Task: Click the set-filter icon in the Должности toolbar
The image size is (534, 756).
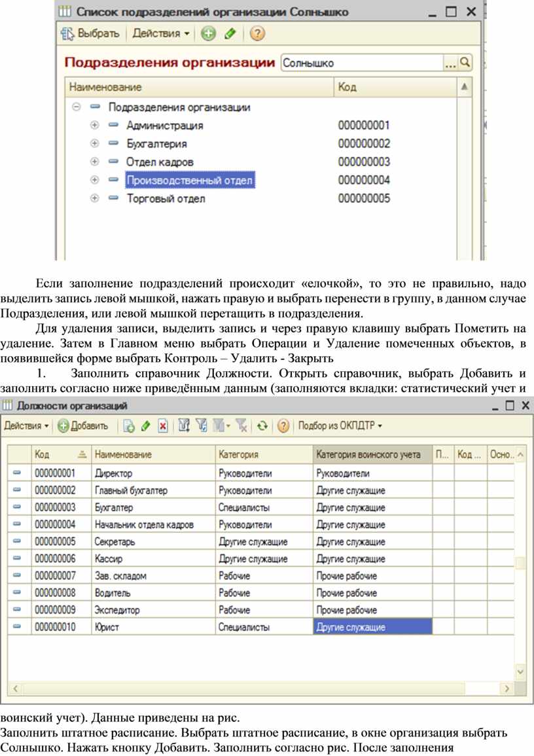Action: click(x=184, y=425)
